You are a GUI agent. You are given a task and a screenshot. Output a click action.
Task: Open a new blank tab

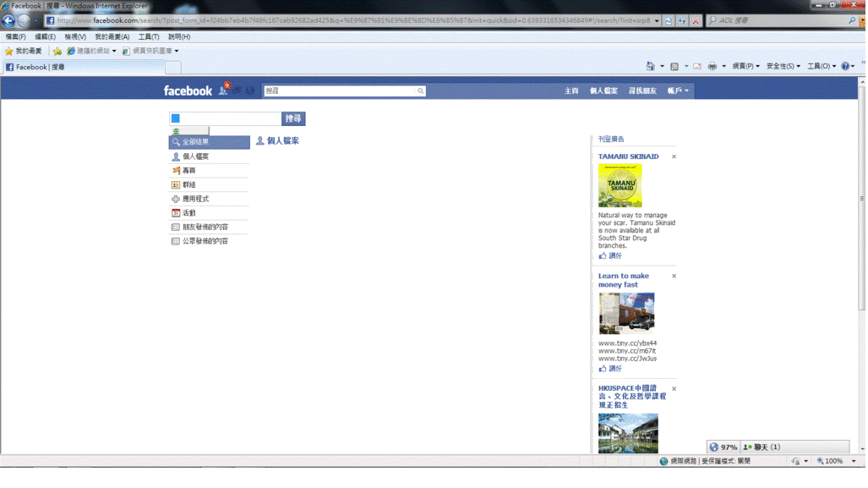173,68
